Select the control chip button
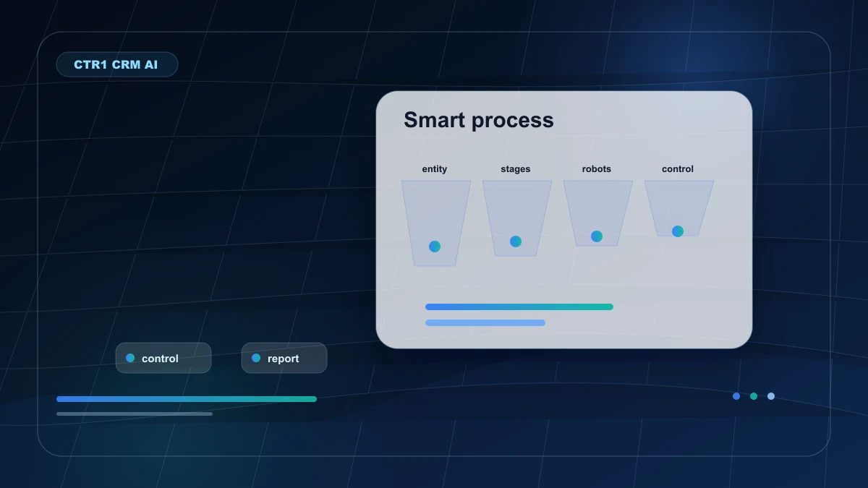 tap(163, 358)
